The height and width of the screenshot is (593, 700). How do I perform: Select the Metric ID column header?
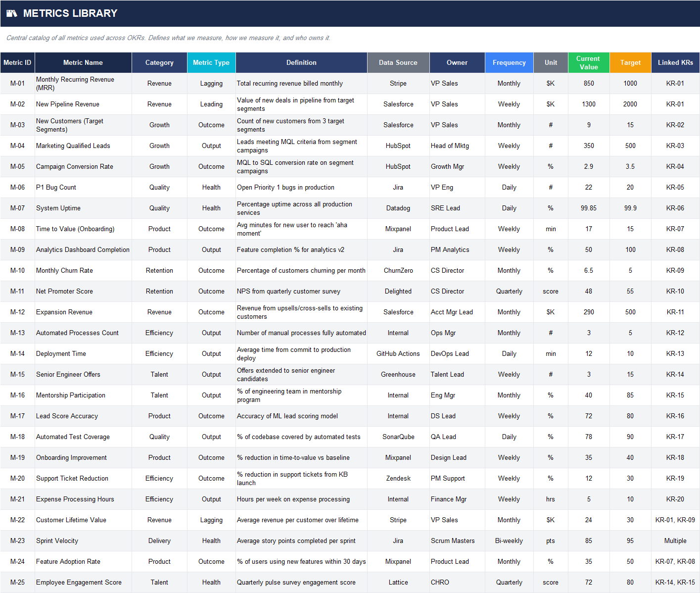click(x=17, y=62)
